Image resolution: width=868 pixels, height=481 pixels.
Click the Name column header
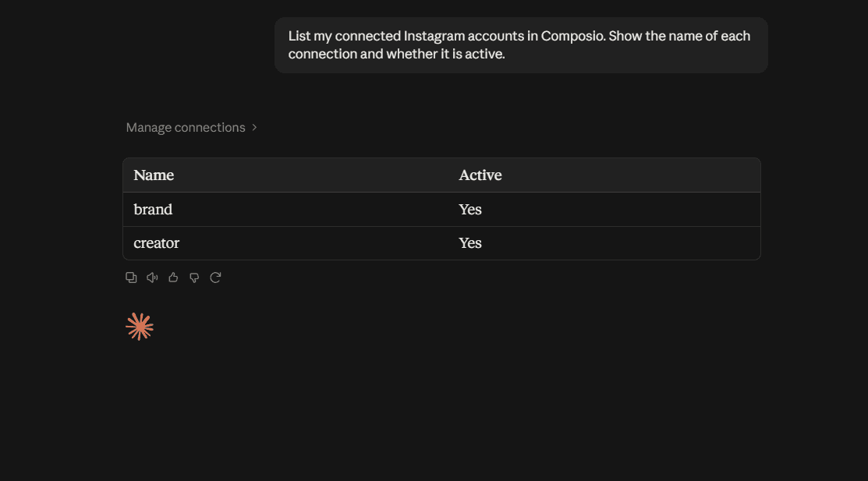(x=154, y=175)
